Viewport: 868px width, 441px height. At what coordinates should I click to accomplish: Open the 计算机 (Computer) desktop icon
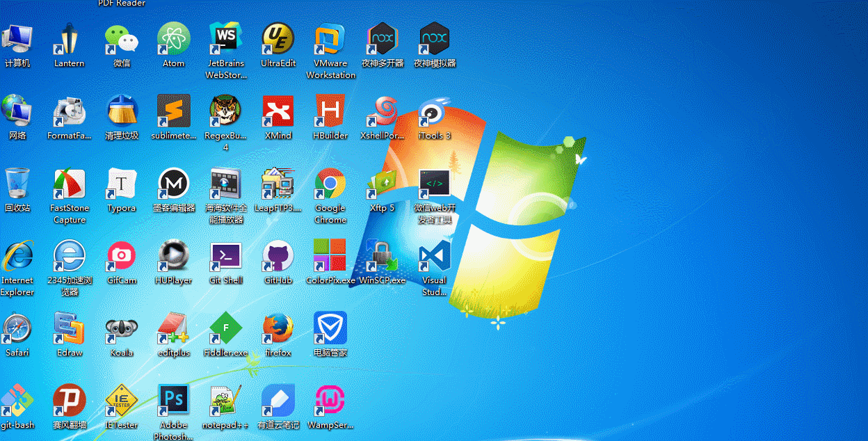[17, 39]
